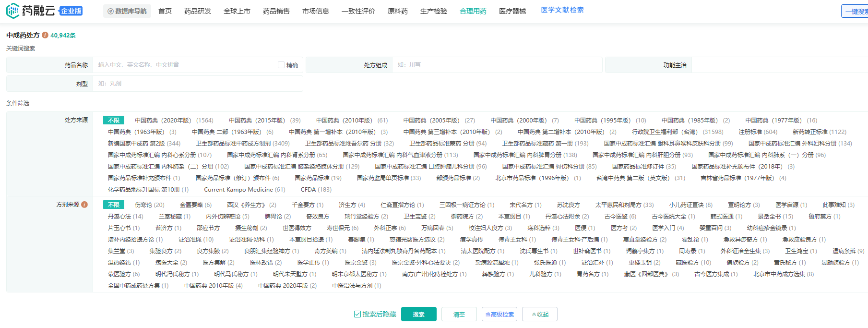Open the 合理用药 menu item
Image resolution: width=868 pixels, height=328 pixels.
473,11
